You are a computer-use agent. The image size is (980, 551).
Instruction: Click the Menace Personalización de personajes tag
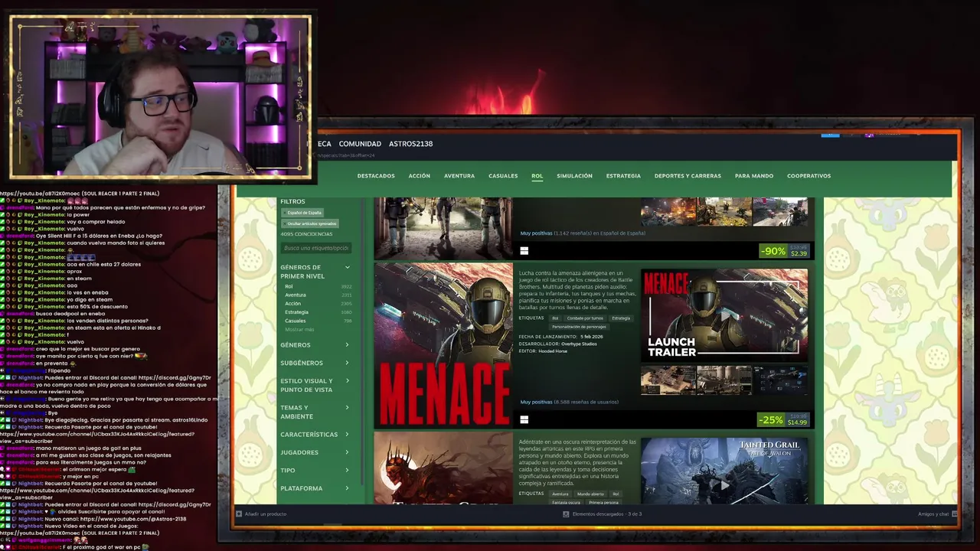[579, 327]
